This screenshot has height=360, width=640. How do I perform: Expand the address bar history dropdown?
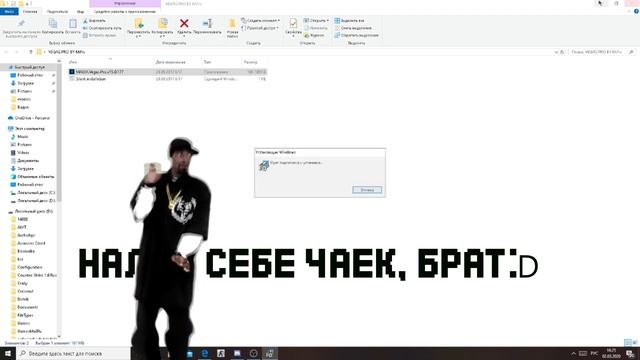(556, 52)
